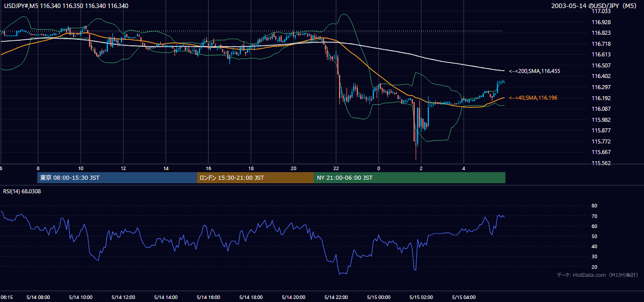
Task: Click the 115.562 price axis label
Action: [x=600, y=163]
